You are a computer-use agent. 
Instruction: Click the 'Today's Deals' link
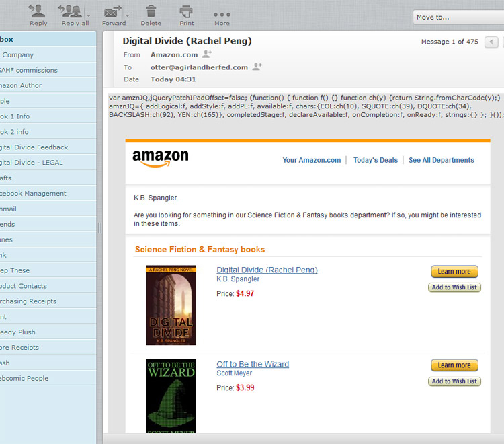click(x=375, y=160)
